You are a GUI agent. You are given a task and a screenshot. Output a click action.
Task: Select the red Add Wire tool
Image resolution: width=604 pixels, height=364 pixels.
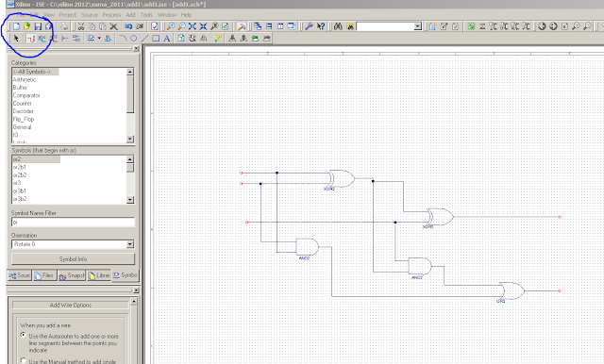point(31,38)
